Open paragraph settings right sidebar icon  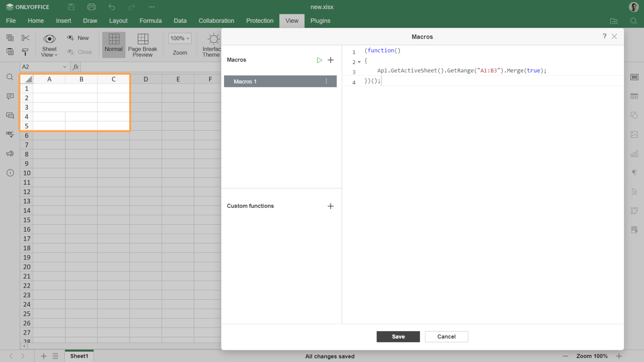tap(634, 173)
